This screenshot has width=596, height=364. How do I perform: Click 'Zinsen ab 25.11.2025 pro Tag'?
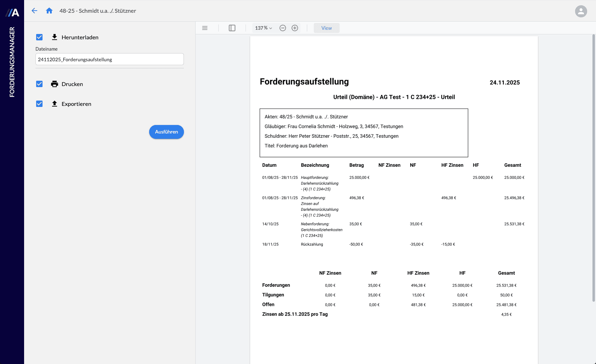[x=295, y=314]
